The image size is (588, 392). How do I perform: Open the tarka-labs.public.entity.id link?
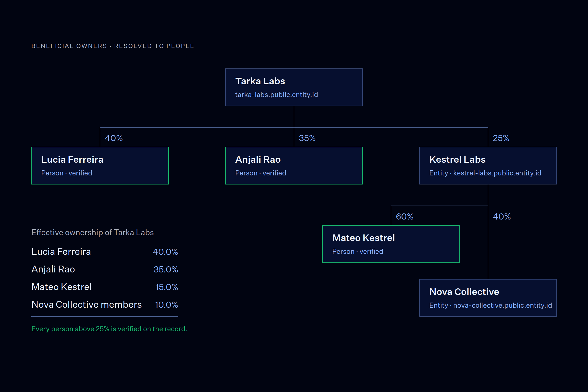pos(277,95)
